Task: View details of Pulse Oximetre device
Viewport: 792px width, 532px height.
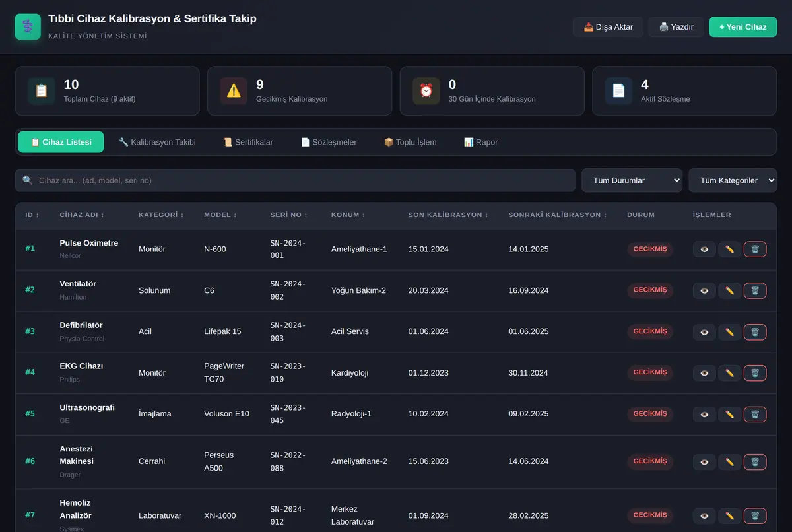Action: (704, 249)
